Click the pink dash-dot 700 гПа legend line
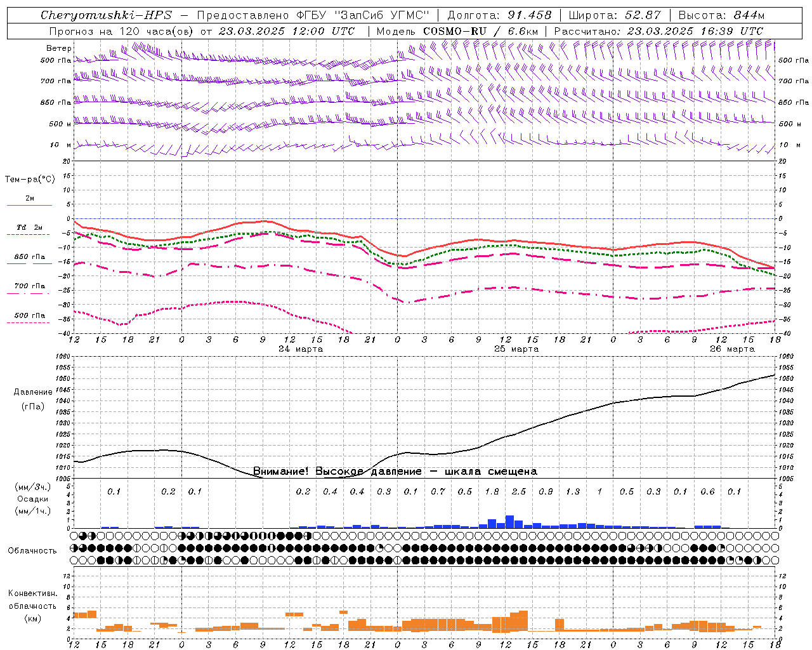Image resolution: width=812 pixels, height=650 pixels. [28, 293]
